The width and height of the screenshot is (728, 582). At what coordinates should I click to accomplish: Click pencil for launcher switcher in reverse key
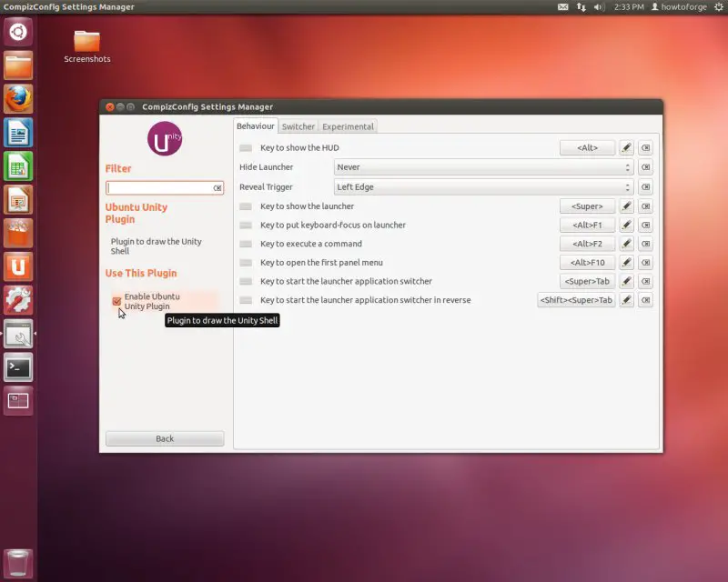tap(626, 300)
